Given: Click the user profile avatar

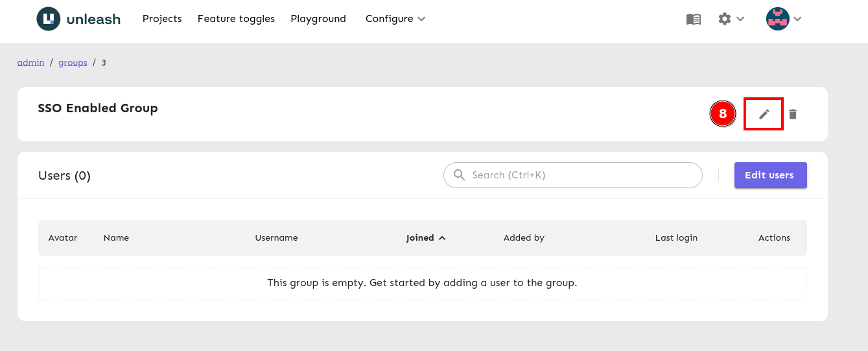Looking at the screenshot, I should click(x=777, y=19).
